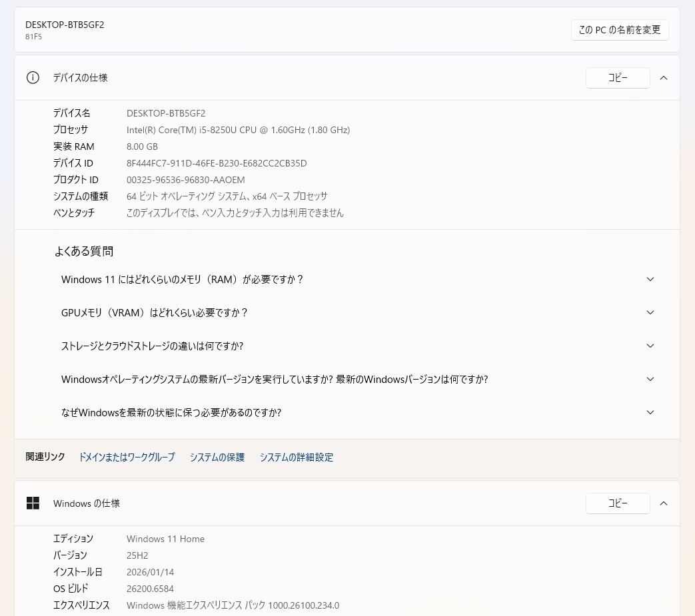Screen dimensions: 695x616
Task: Click the エディション label
Action: coord(73,539)
